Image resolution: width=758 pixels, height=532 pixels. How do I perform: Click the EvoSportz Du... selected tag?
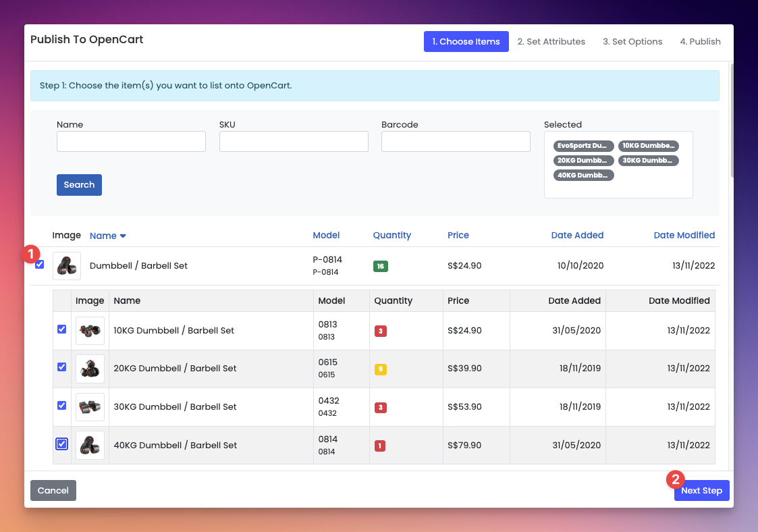click(583, 146)
